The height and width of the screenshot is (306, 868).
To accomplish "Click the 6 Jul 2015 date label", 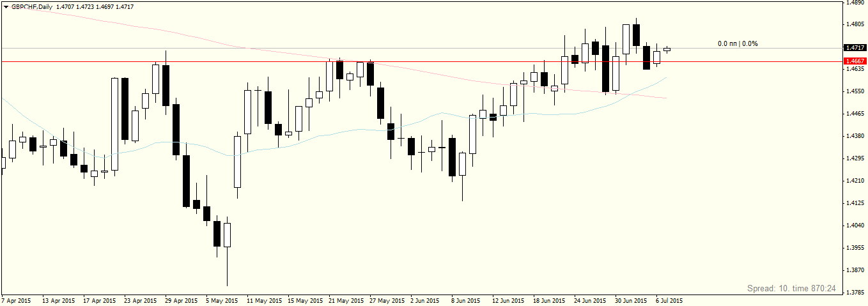I will pos(669,300).
